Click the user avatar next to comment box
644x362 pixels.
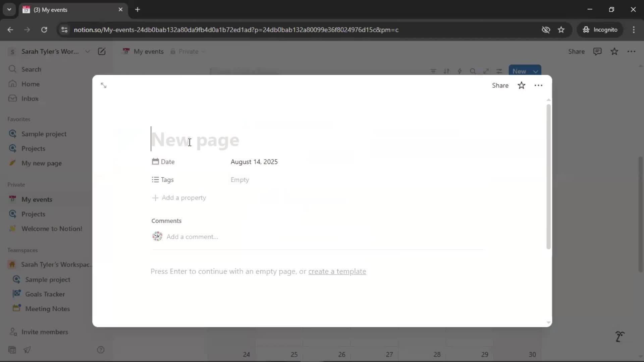157,236
